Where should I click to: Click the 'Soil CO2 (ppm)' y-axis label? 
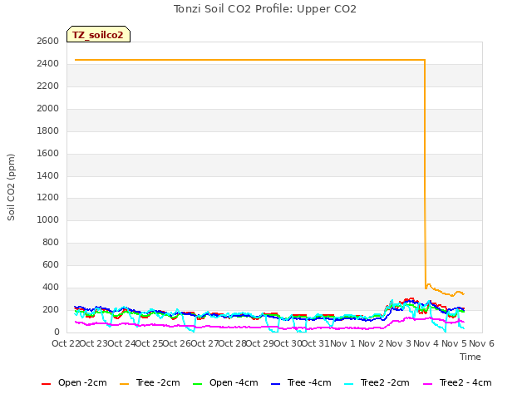[11, 187]
